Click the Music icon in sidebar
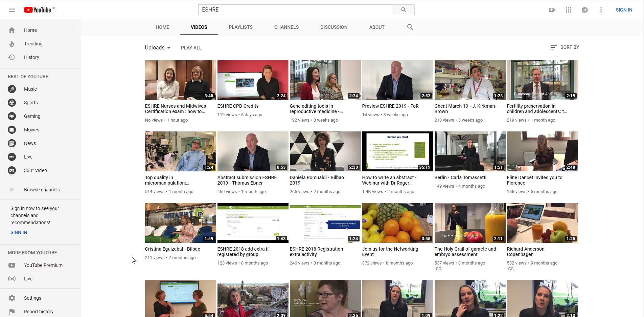The image size is (644, 317). pyautogui.click(x=12, y=89)
